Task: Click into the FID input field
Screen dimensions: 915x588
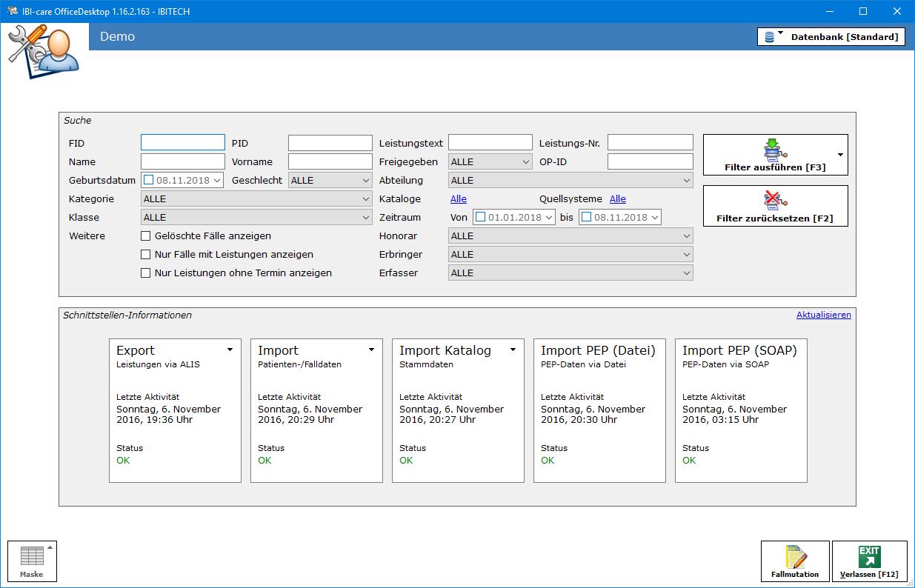Action: click(x=182, y=143)
